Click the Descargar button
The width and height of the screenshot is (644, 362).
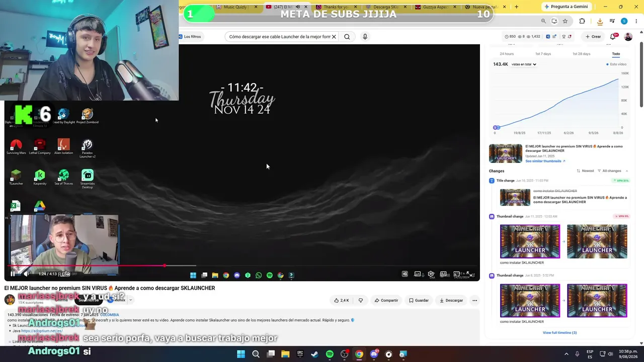451,300
